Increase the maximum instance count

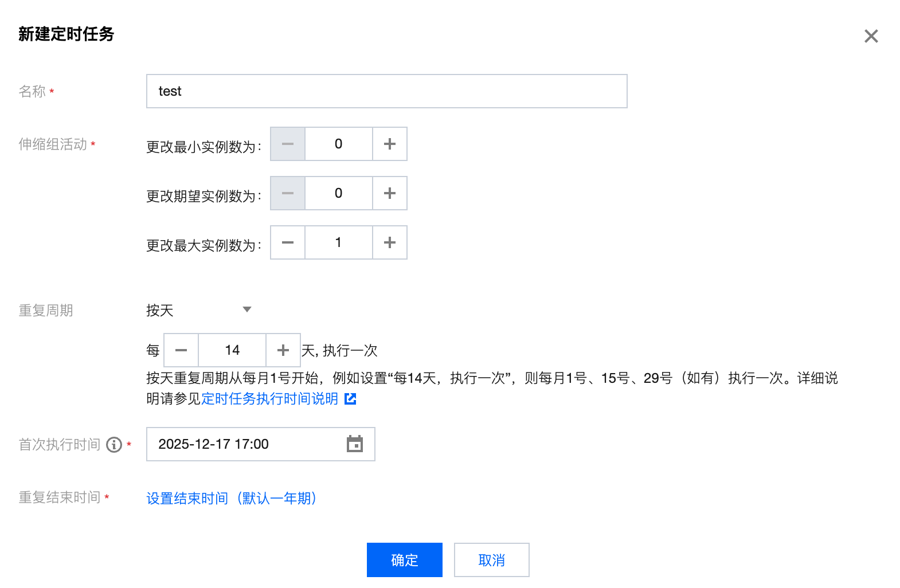click(x=390, y=242)
